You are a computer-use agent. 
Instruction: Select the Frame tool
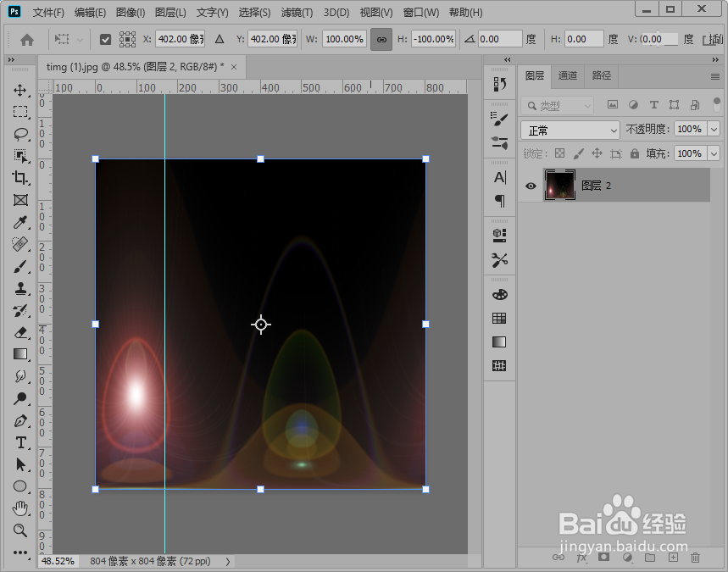[x=20, y=200]
